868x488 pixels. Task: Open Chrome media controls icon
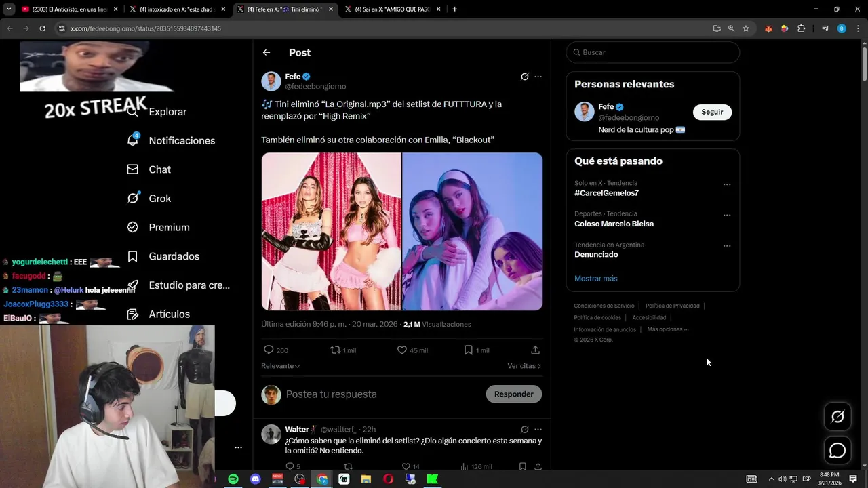point(825,28)
